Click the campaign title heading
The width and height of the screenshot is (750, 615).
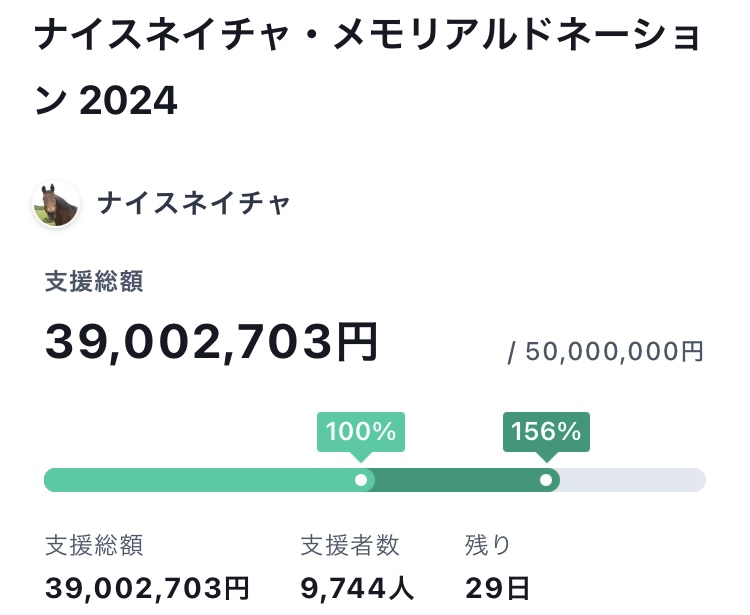click(x=368, y=68)
